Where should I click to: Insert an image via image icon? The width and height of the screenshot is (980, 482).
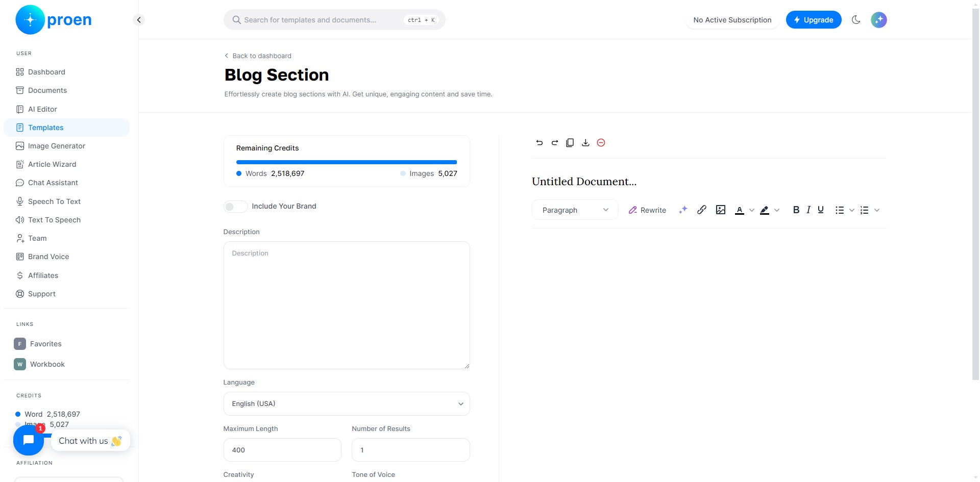[721, 210]
